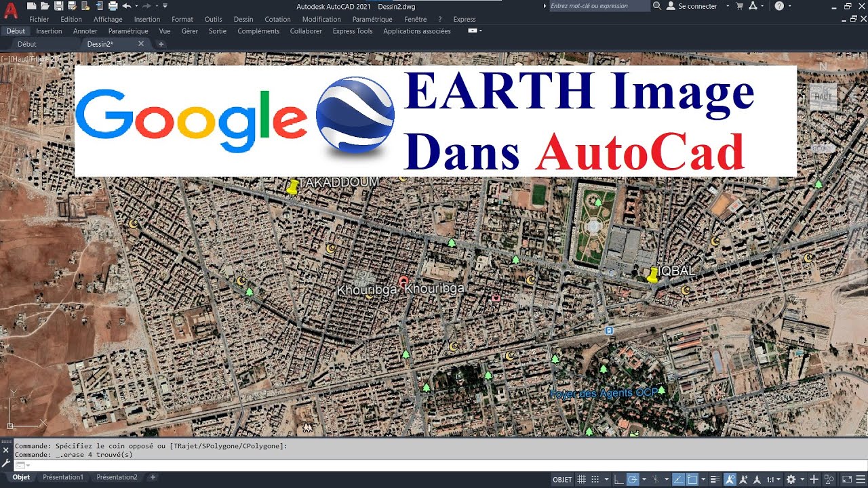
Task: Open the Customize Quick Access Toolbar dropdown
Action: click(165, 6)
